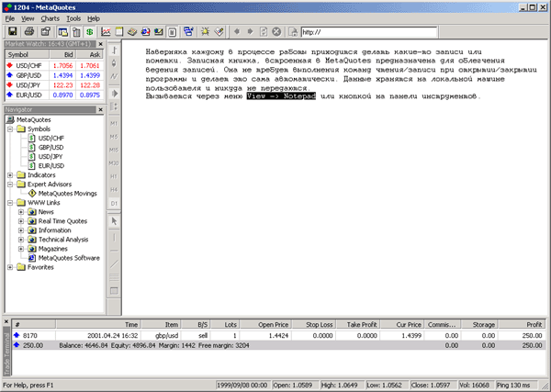
Task: Toggle the M30 timeframe button
Action: [114, 163]
